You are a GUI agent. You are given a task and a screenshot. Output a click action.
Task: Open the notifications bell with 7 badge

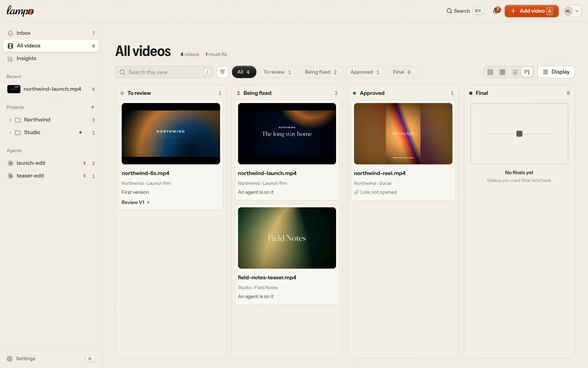point(496,11)
